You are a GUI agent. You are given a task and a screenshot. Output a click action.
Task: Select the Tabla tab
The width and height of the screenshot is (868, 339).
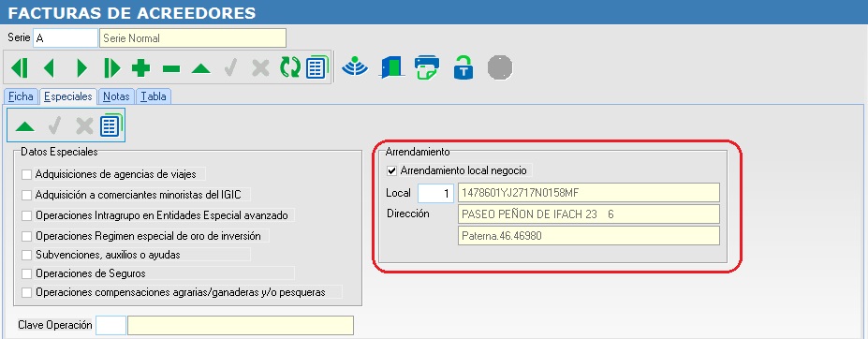(154, 96)
